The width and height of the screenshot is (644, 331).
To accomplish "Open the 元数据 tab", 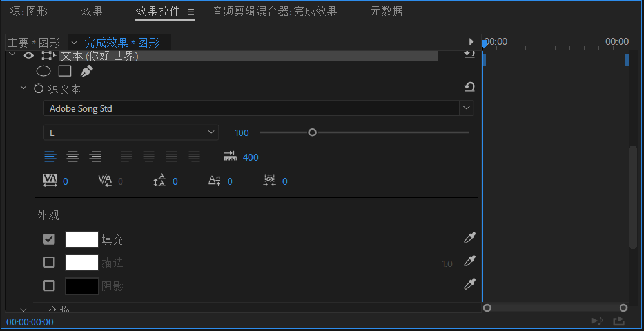I will point(386,12).
